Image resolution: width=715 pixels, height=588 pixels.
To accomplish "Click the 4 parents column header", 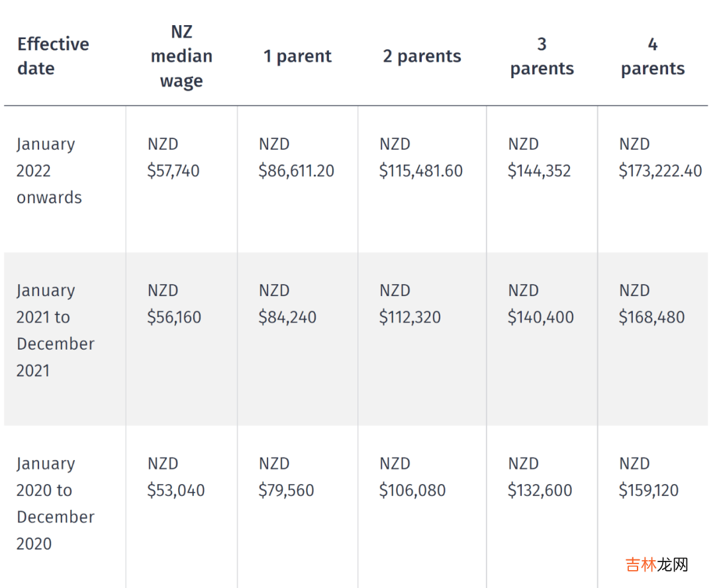I will (652, 56).
